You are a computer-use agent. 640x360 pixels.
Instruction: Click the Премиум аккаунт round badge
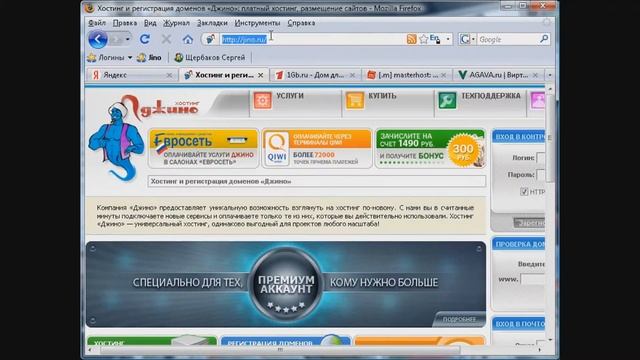(x=286, y=284)
